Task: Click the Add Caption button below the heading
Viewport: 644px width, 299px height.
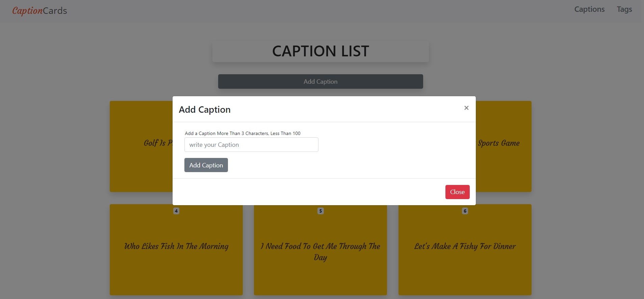Action: pyautogui.click(x=320, y=81)
